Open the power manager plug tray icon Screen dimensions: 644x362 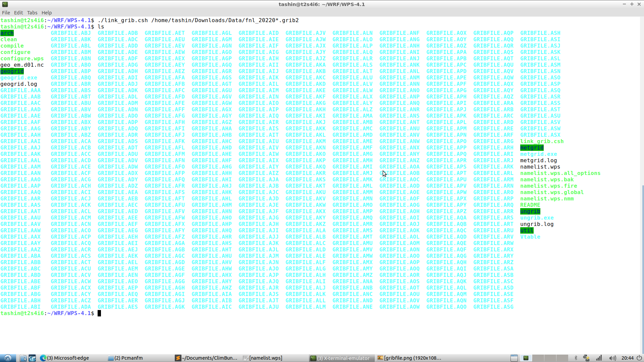(x=586, y=358)
